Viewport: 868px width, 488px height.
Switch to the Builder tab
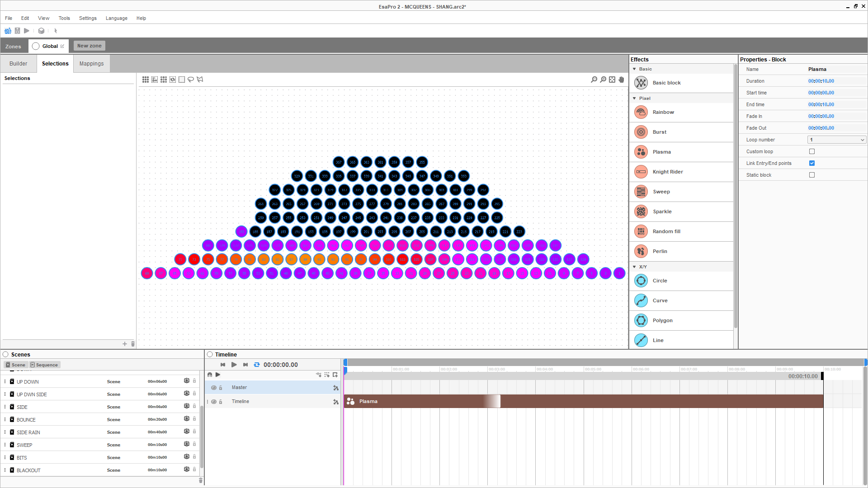point(19,64)
